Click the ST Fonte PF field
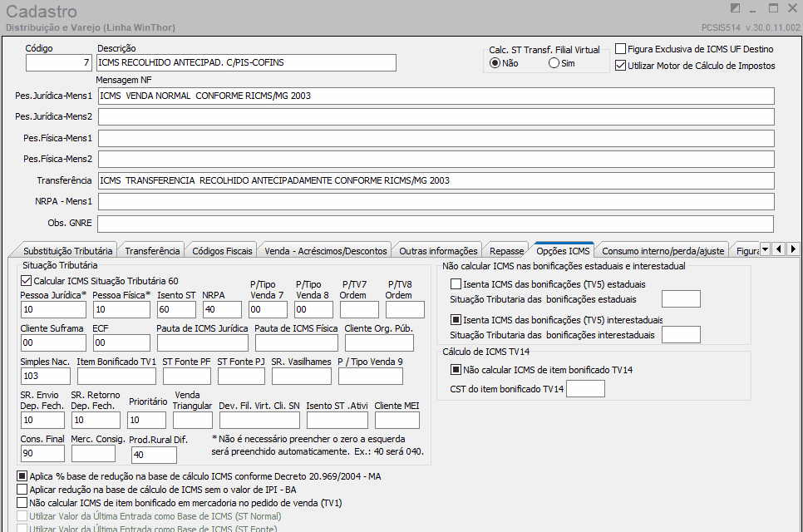Screen dimensions: 803x532 (187, 377)
